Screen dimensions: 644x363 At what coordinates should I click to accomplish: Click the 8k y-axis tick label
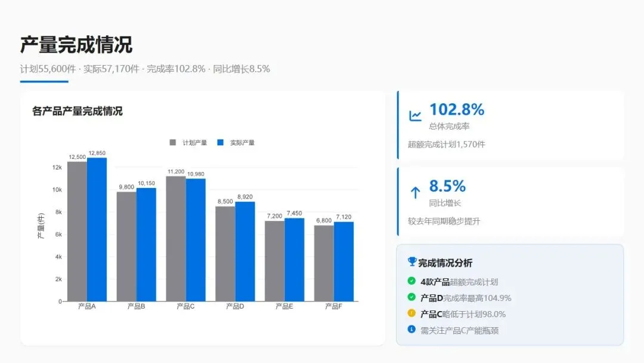(x=58, y=212)
